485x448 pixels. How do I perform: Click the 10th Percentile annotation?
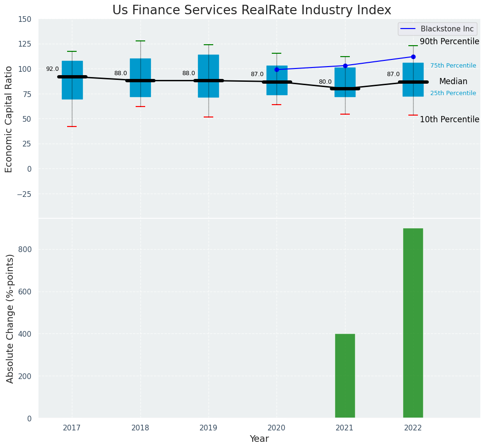click(x=449, y=119)
